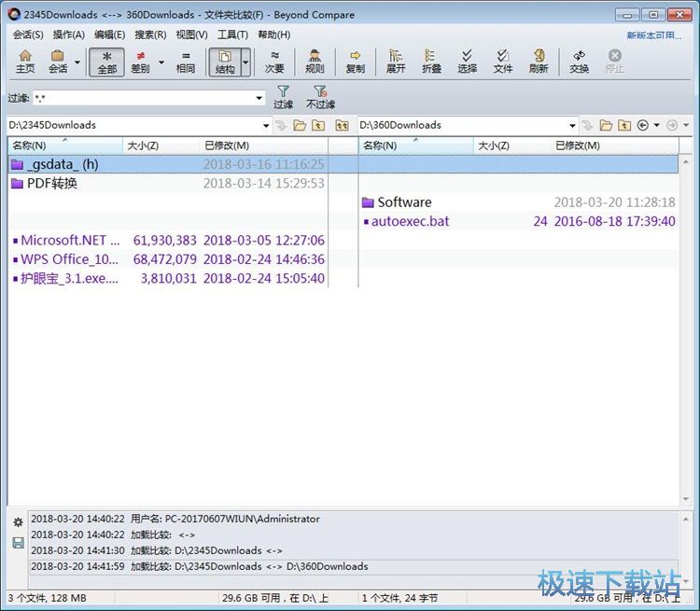
Task: Click the 复制 (Copy) toolbar icon
Action: (355, 62)
